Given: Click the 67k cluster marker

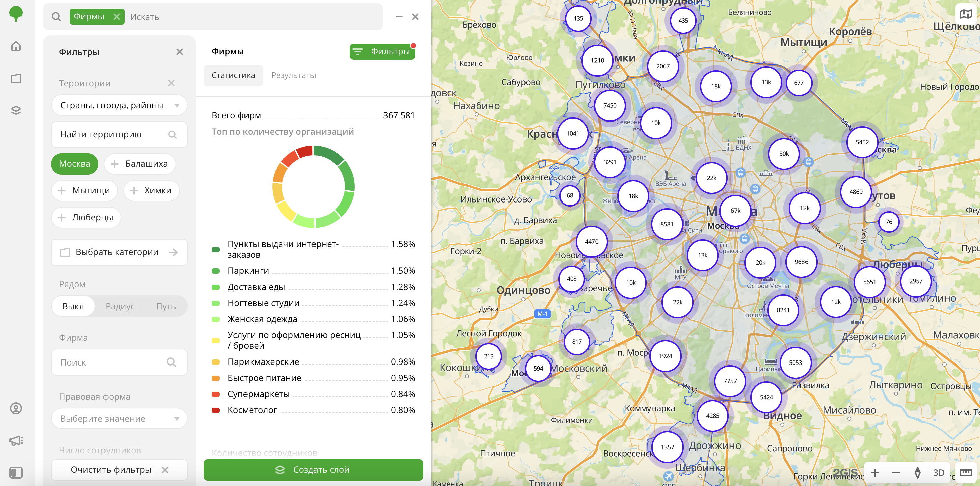Looking at the screenshot, I should coord(736,210).
